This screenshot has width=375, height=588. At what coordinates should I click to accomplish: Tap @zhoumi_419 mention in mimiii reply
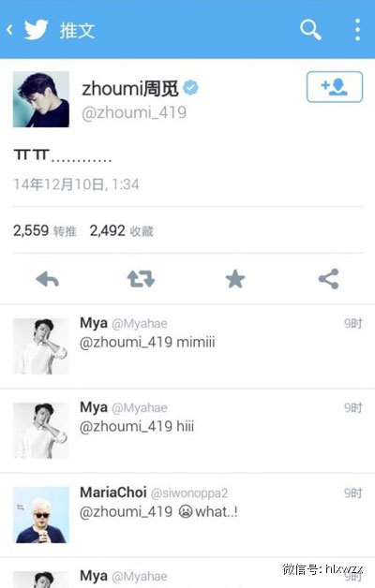click(x=127, y=343)
